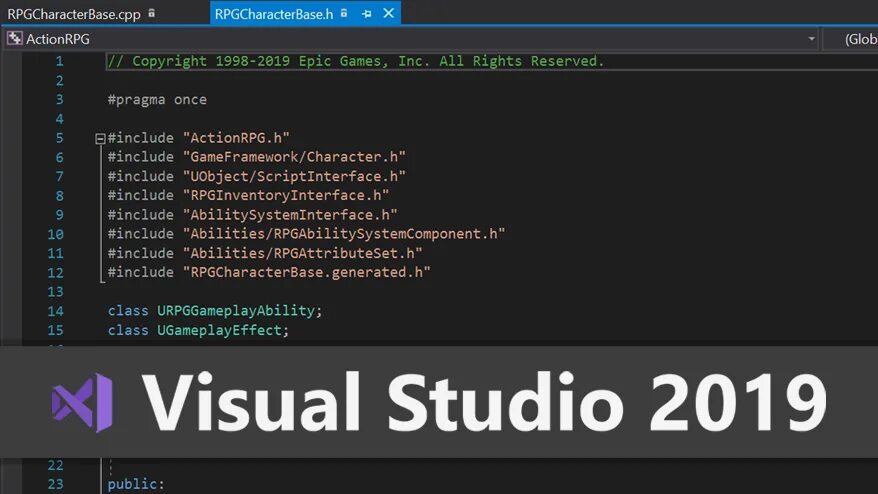The width and height of the screenshot is (878, 494).
Task: Click the "Abilities/RPGAttributeSet.h" include
Action: point(303,253)
